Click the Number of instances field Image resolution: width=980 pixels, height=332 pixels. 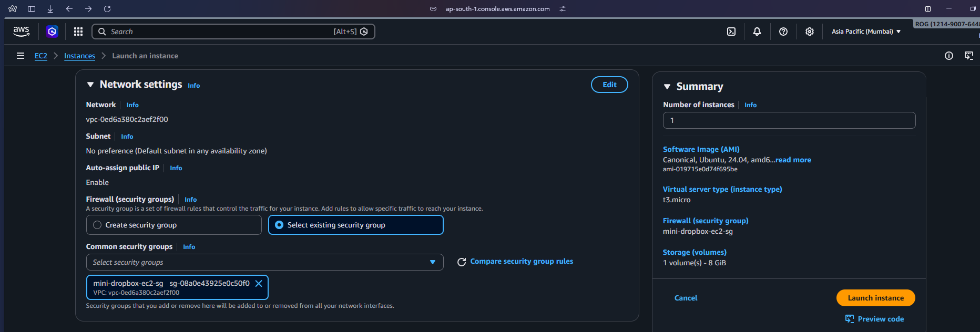789,120
